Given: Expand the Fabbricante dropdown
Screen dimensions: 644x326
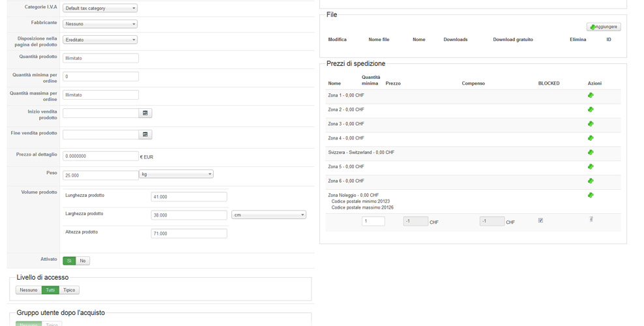Looking at the screenshot, I should [x=100, y=24].
